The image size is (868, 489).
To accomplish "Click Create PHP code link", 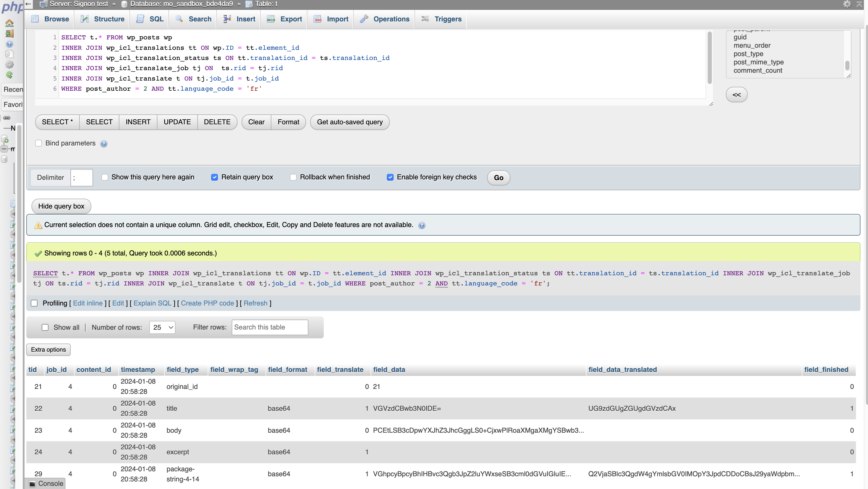I will [x=207, y=303].
